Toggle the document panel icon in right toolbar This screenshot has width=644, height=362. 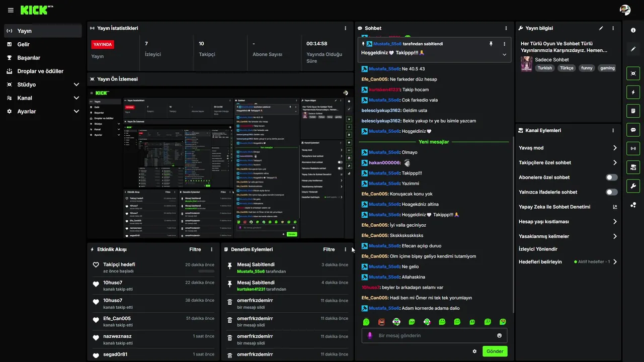(x=633, y=111)
